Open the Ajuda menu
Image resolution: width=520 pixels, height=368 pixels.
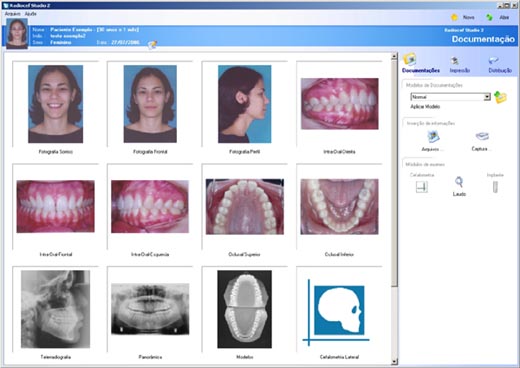(x=31, y=14)
